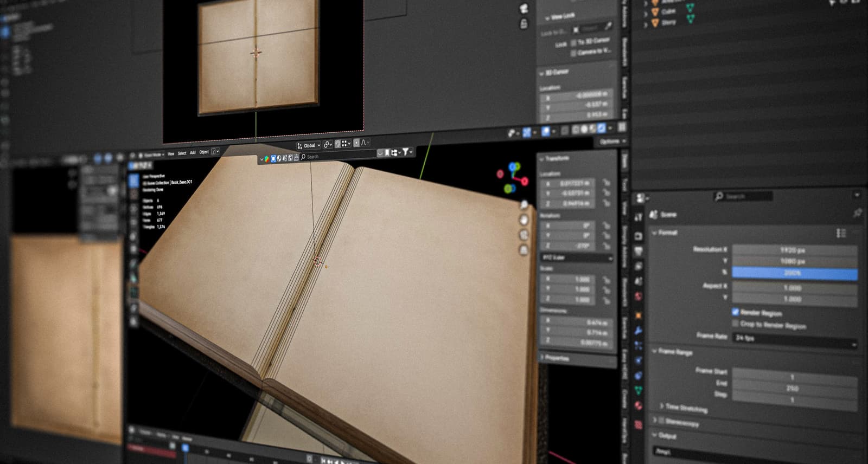This screenshot has height=464, width=868.
Task: Collapse the Output panel
Action: 665,435
